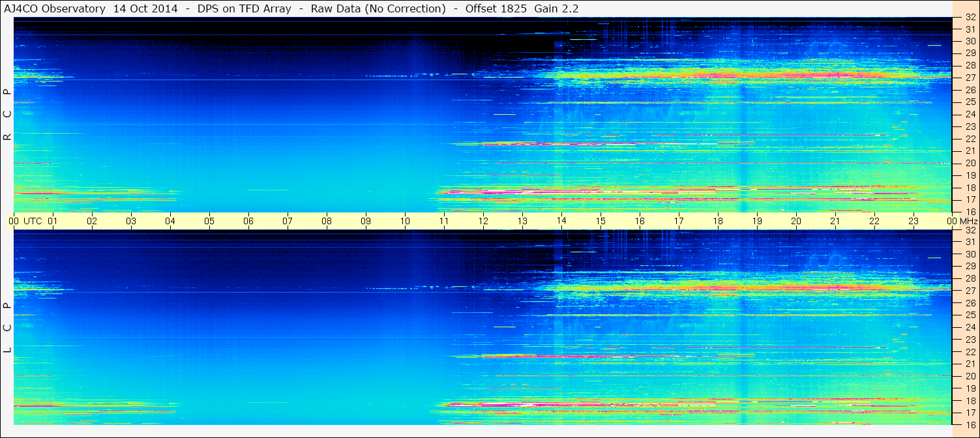980x438 pixels.
Task: Click the '00 UTC' start label on the time axis
Action: 25,221
